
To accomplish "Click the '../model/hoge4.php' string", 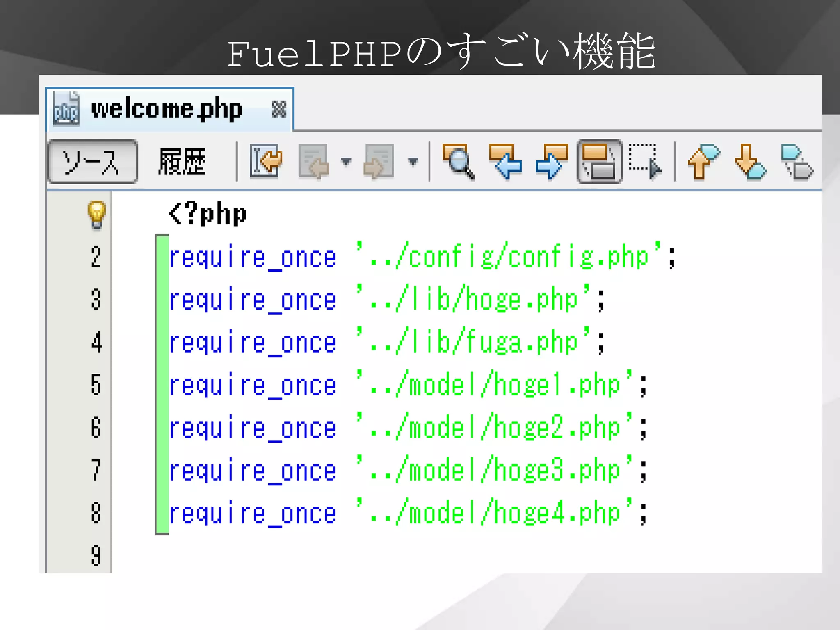I will (x=495, y=512).
